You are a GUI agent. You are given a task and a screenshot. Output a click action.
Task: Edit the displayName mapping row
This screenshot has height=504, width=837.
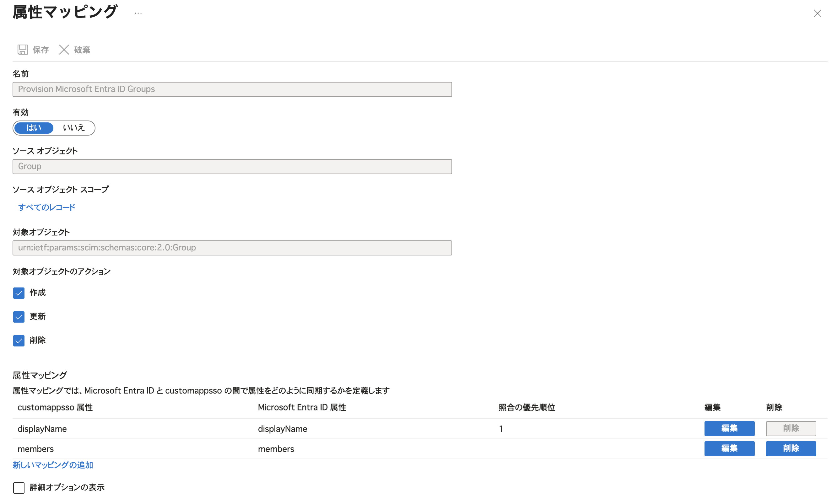pos(729,428)
